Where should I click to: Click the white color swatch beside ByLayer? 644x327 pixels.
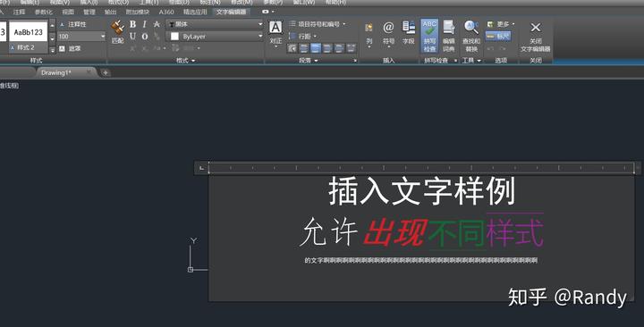click(x=174, y=37)
